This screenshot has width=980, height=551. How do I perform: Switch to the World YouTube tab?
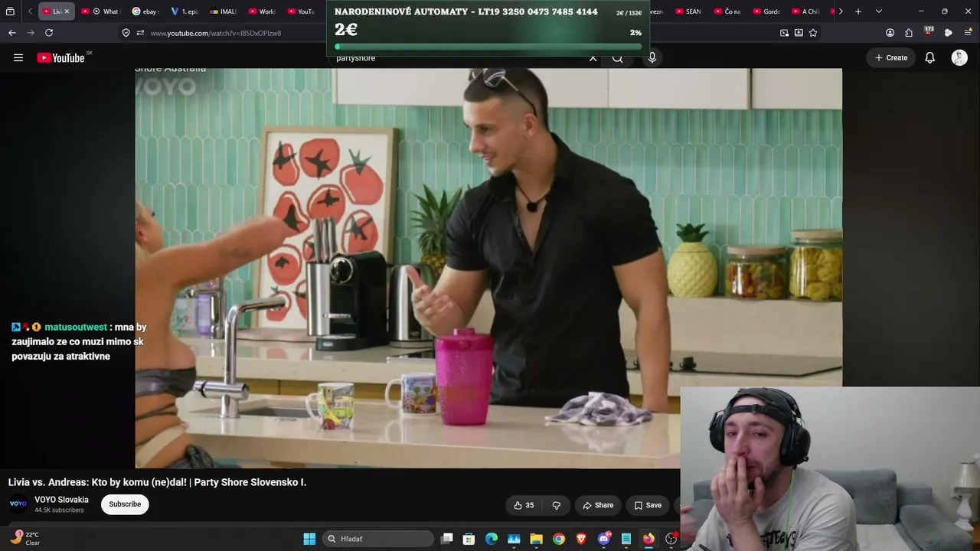click(262, 11)
